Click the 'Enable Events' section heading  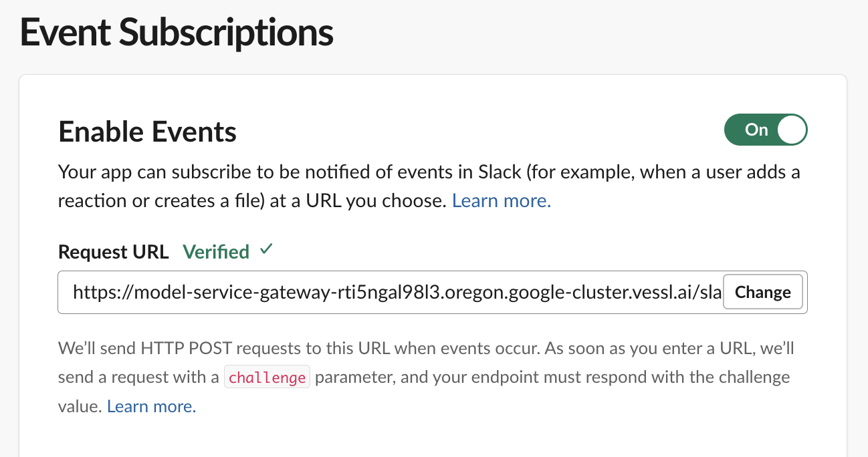click(x=147, y=132)
